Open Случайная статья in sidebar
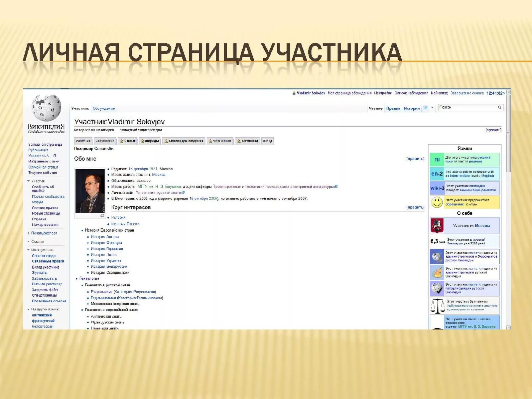Screen dimensions: 532x399 click(43, 167)
